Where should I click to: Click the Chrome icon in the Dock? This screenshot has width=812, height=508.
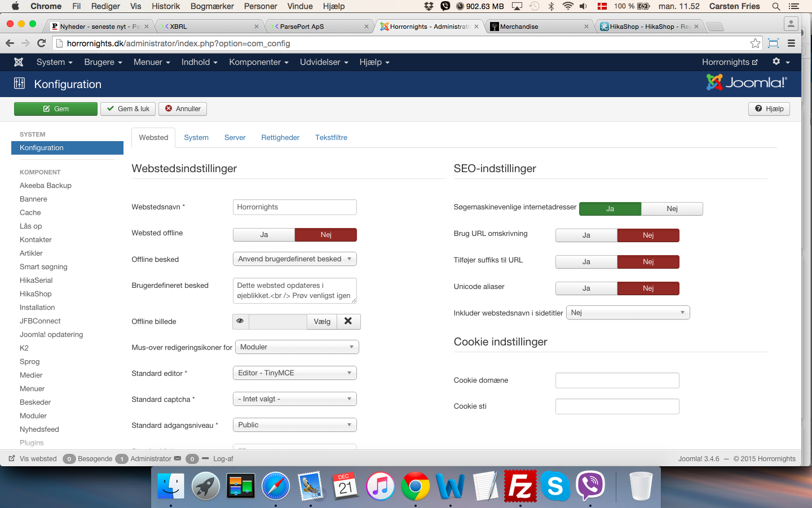pyautogui.click(x=416, y=485)
